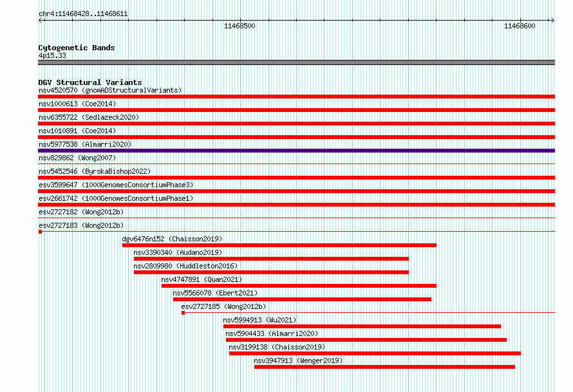
Task: Click the red bar of nsv2809980
Action: pos(271,272)
